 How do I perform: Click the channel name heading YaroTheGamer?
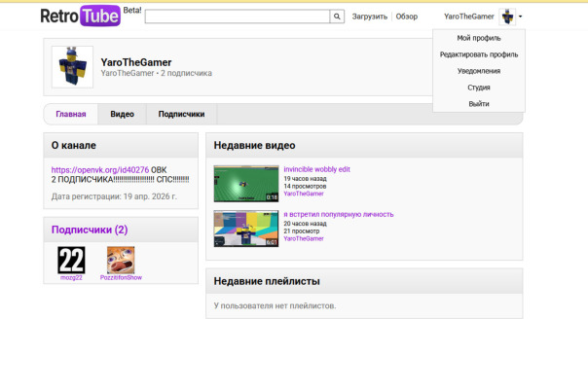point(136,62)
